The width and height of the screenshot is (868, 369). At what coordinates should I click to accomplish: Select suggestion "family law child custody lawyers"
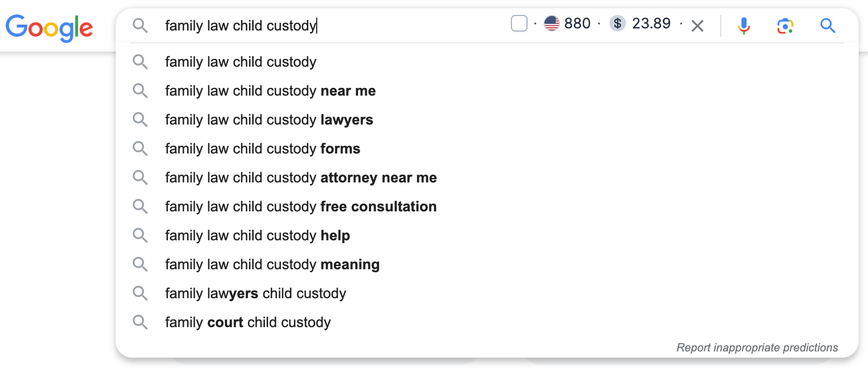(x=269, y=120)
